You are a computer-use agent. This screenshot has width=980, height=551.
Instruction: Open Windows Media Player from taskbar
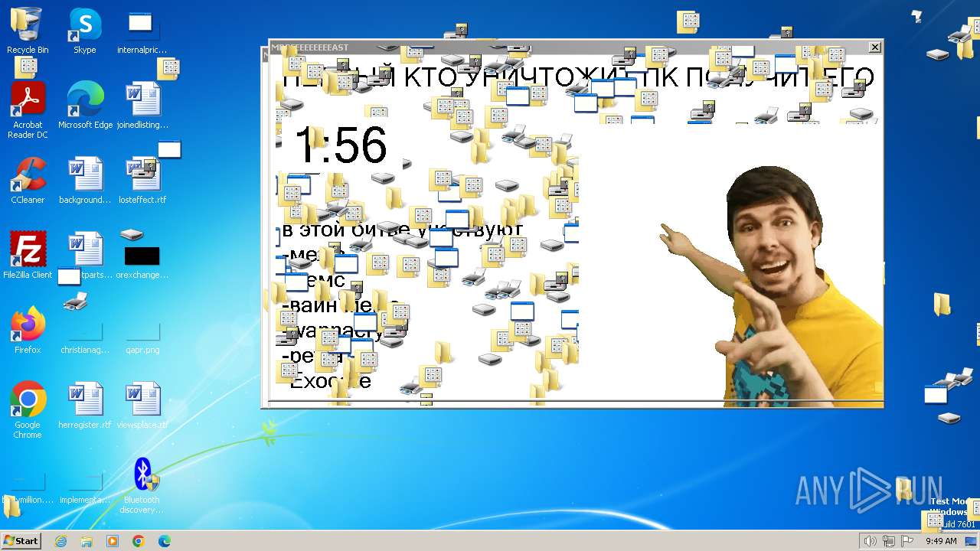point(113,541)
